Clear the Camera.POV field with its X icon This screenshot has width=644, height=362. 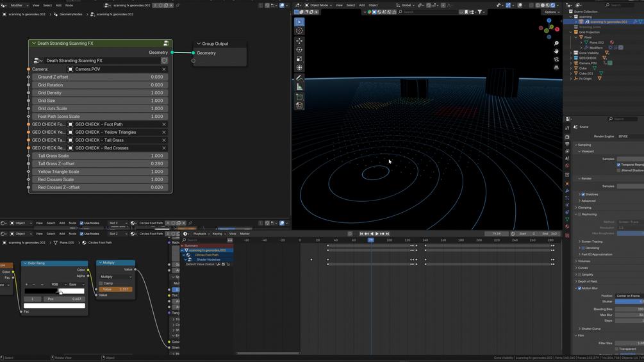pyautogui.click(x=164, y=69)
